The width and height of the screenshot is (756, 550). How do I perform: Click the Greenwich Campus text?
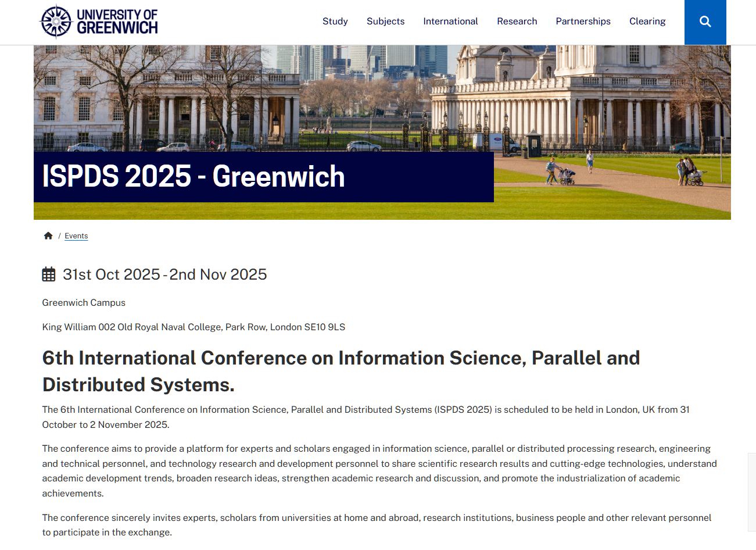point(84,303)
